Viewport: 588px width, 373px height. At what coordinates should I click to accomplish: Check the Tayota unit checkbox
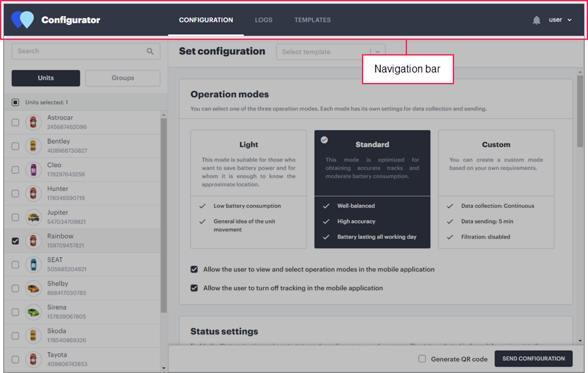click(16, 359)
